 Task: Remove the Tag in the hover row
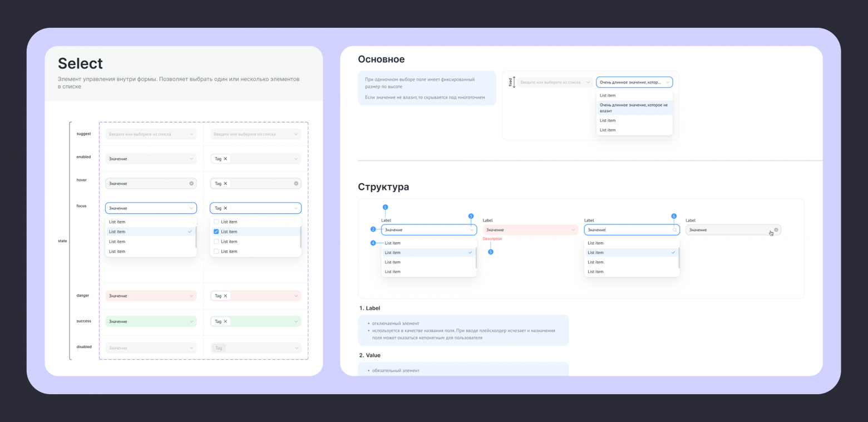[x=225, y=183]
